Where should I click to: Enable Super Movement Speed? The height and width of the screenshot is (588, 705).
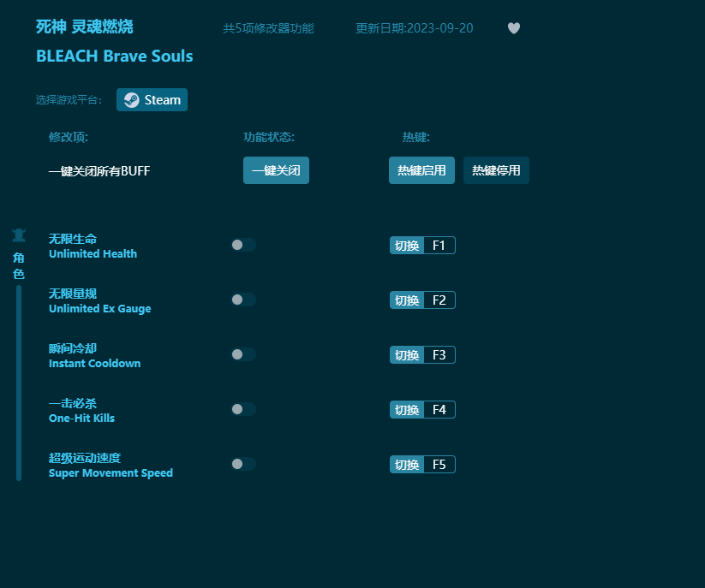point(242,464)
